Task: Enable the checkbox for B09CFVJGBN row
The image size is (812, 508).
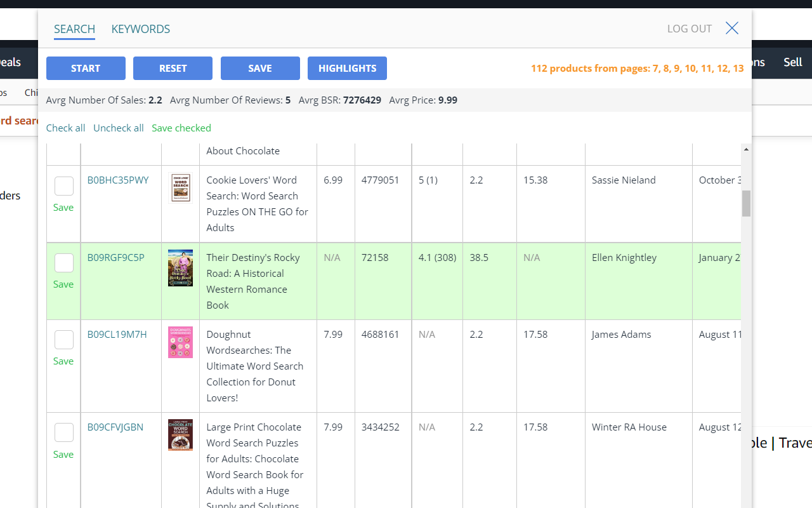Action: pyautogui.click(x=64, y=432)
